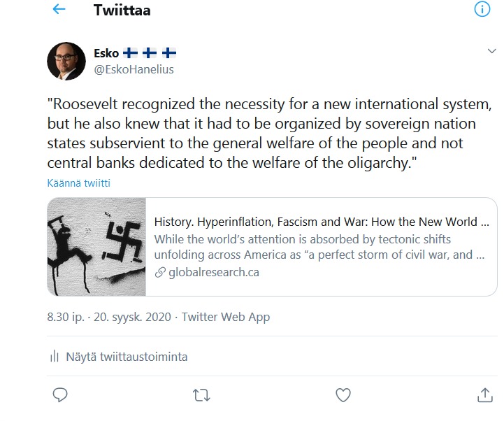Open Esko's profile picture

[66, 61]
